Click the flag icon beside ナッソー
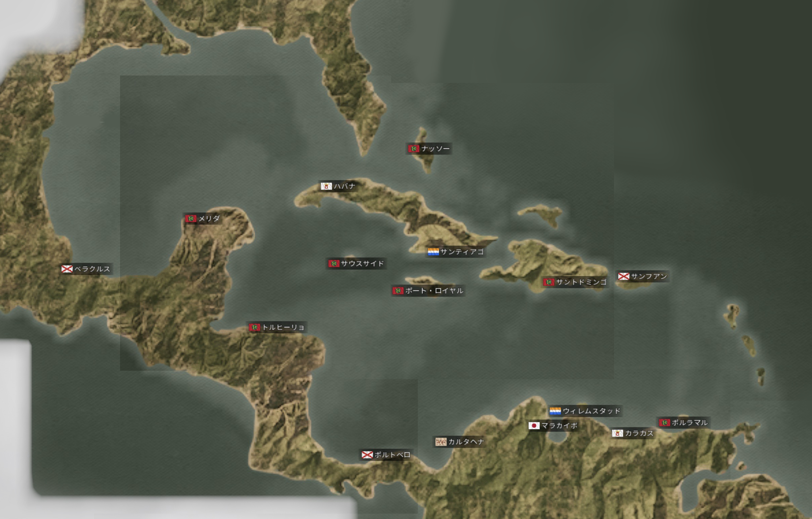The width and height of the screenshot is (812, 519). coord(413,149)
